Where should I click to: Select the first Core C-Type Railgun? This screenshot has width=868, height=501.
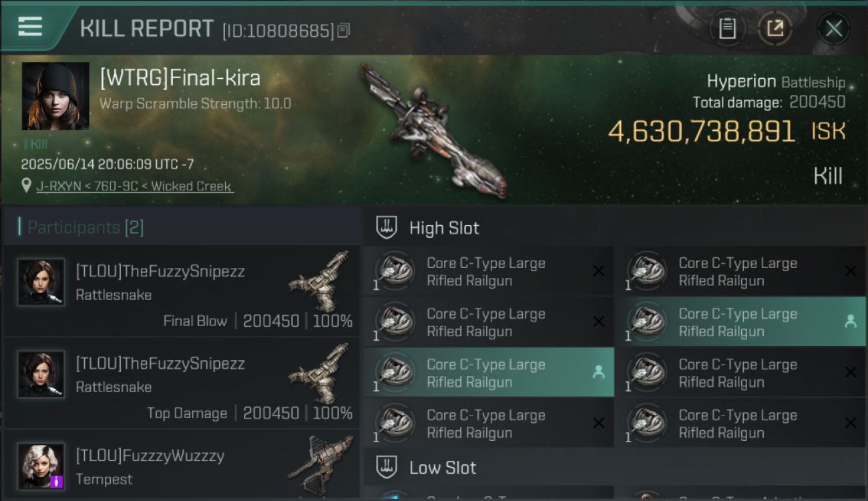489,272
